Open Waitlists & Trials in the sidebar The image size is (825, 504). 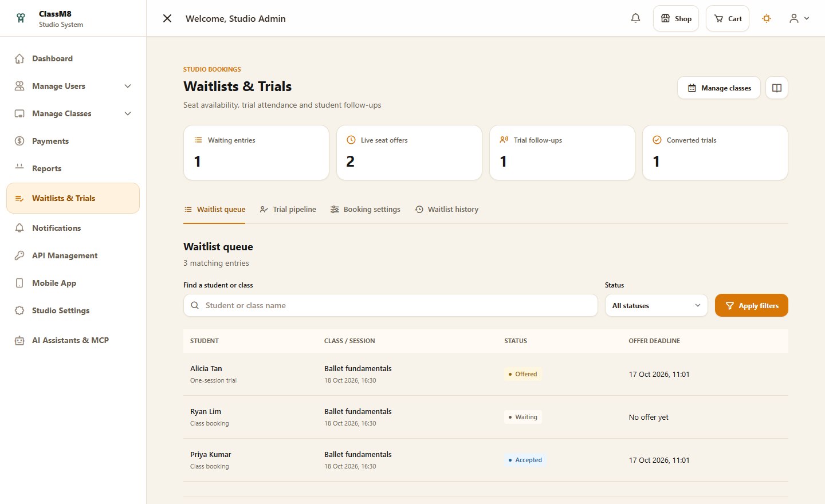click(73, 198)
